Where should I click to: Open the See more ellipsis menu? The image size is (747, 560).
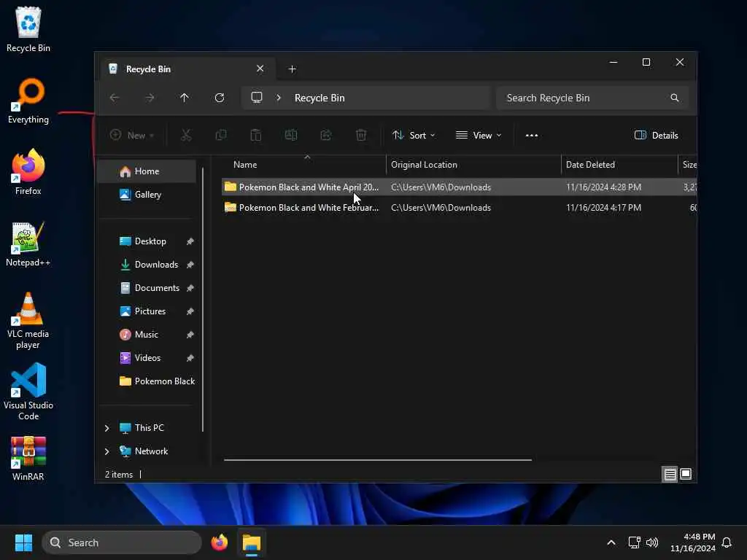(x=532, y=135)
